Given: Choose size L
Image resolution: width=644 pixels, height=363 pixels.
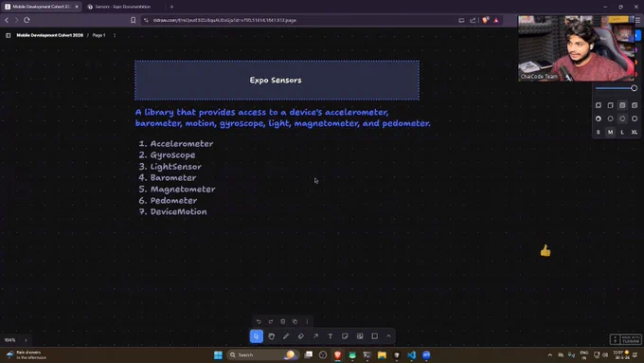Looking at the screenshot, I should [622, 132].
